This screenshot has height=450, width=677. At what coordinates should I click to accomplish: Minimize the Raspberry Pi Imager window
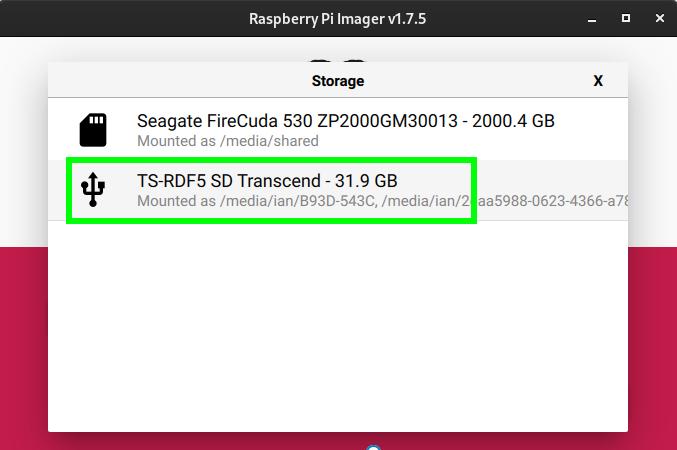596,18
